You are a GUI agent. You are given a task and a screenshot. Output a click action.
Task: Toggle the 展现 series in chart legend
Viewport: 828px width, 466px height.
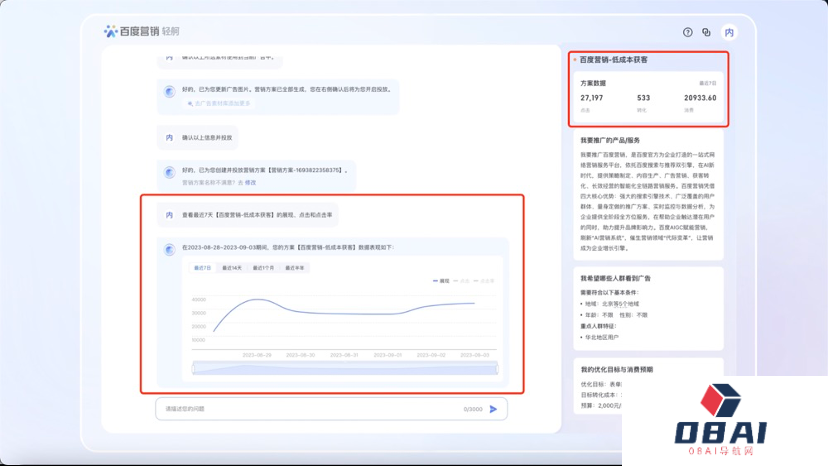441,281
